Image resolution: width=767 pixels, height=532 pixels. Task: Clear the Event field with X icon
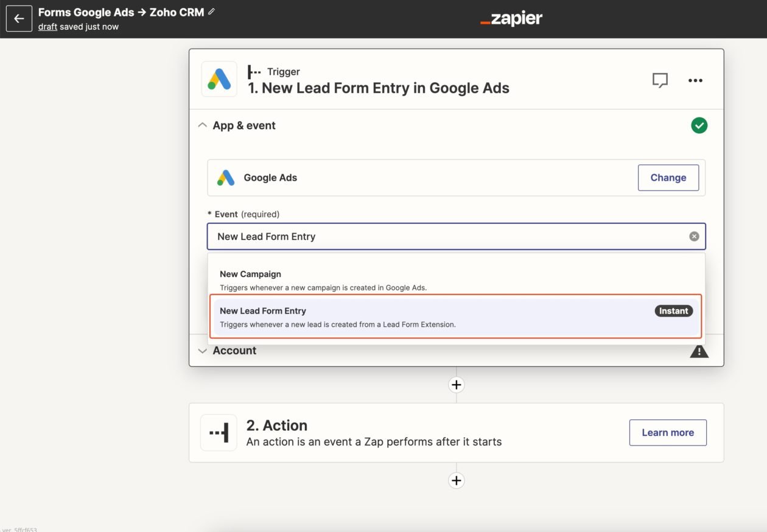[x=694, y=236]
